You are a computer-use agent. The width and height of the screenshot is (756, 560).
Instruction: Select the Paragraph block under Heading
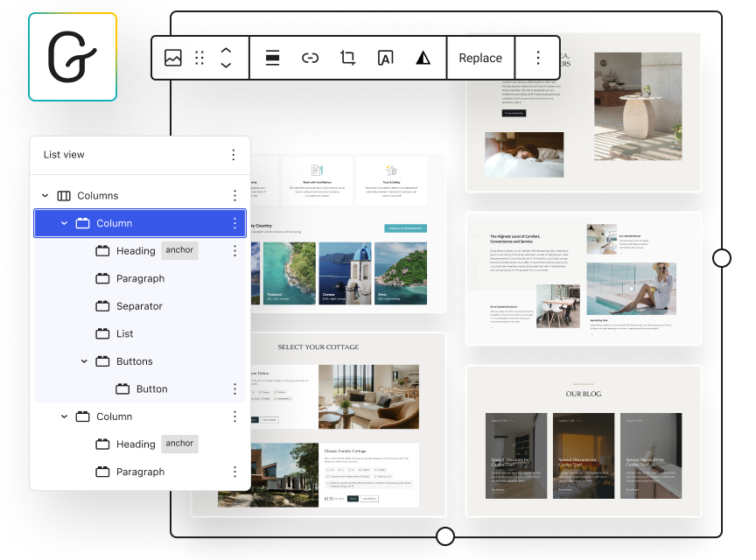(140, 278)
